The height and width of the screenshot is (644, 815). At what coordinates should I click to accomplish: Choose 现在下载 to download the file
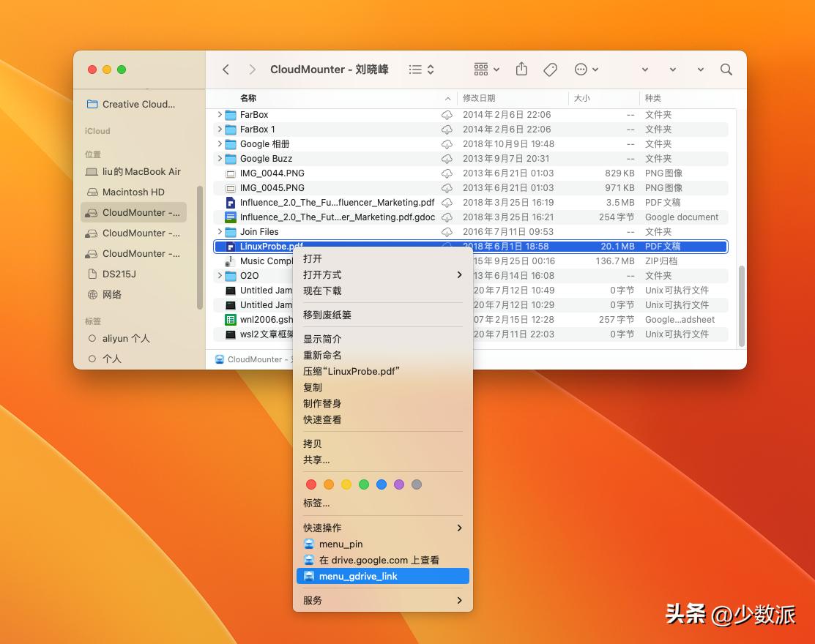[x=321, y=291]
